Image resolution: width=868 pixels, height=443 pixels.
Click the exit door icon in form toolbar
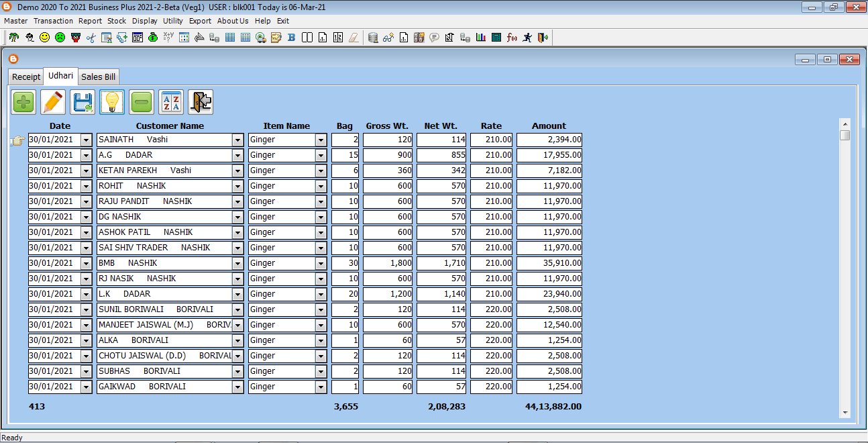coord(201,103)
